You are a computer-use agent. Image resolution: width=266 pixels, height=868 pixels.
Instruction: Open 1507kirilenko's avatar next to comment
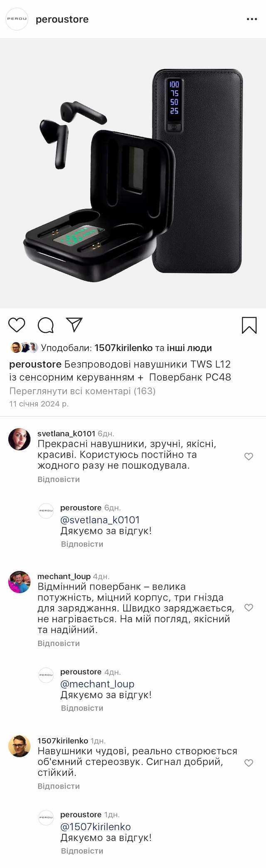click(x=20, y=746)
